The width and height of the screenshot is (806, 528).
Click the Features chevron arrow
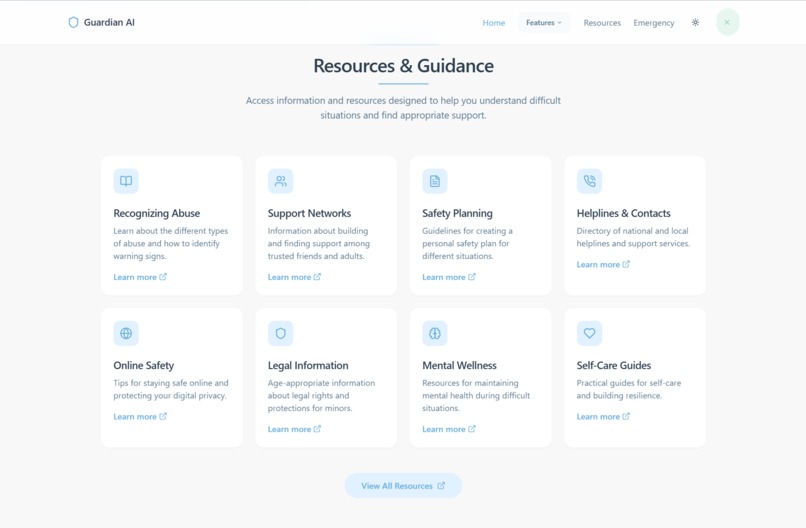pyautogui.click(x=560, y=23)
